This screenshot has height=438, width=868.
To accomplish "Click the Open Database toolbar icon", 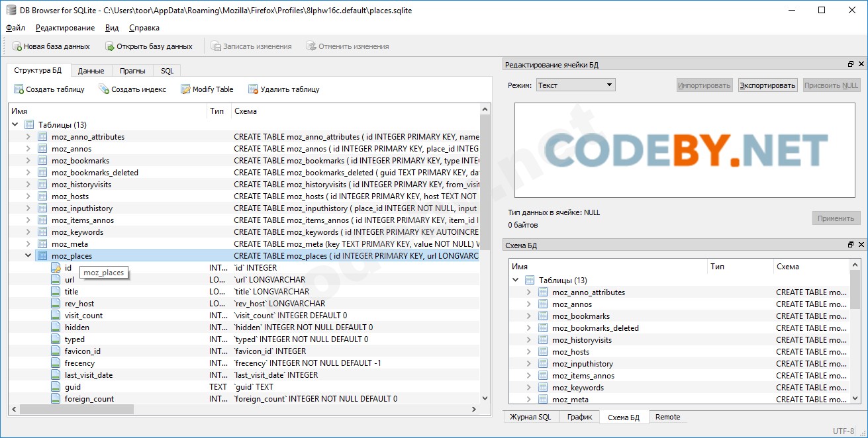I will point(110,46).
